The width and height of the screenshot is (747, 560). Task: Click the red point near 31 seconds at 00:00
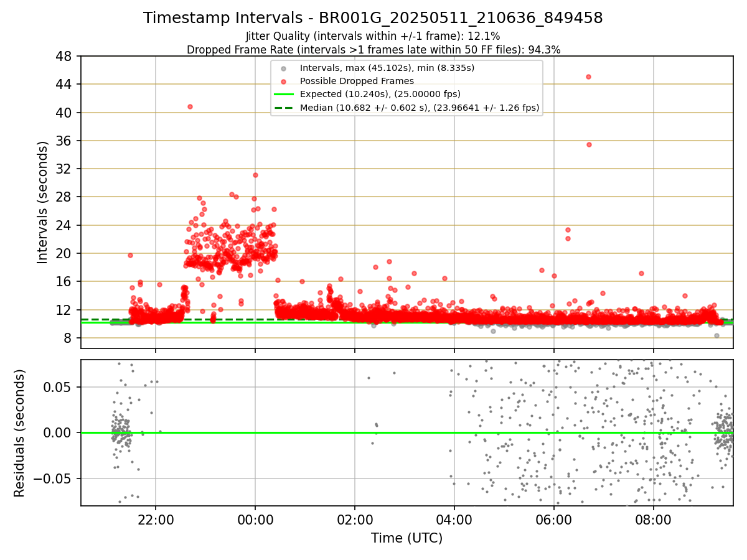[x=255, y=175]
